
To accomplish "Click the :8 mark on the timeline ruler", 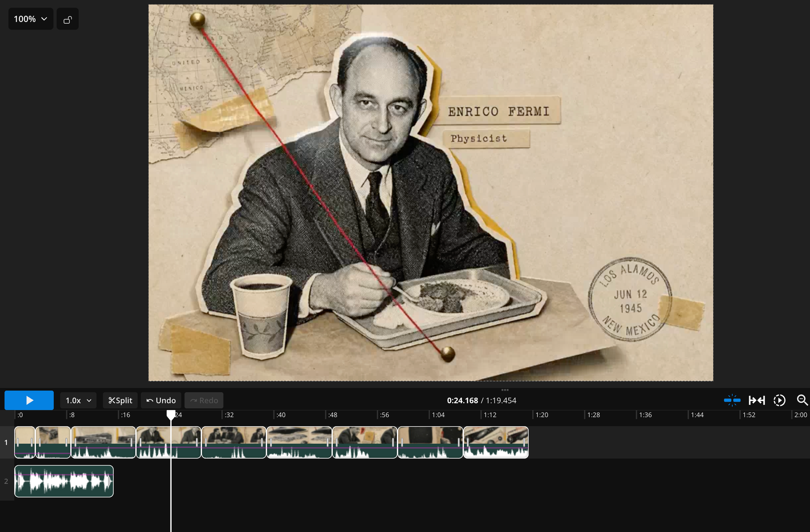I will (x=72, y=415).
